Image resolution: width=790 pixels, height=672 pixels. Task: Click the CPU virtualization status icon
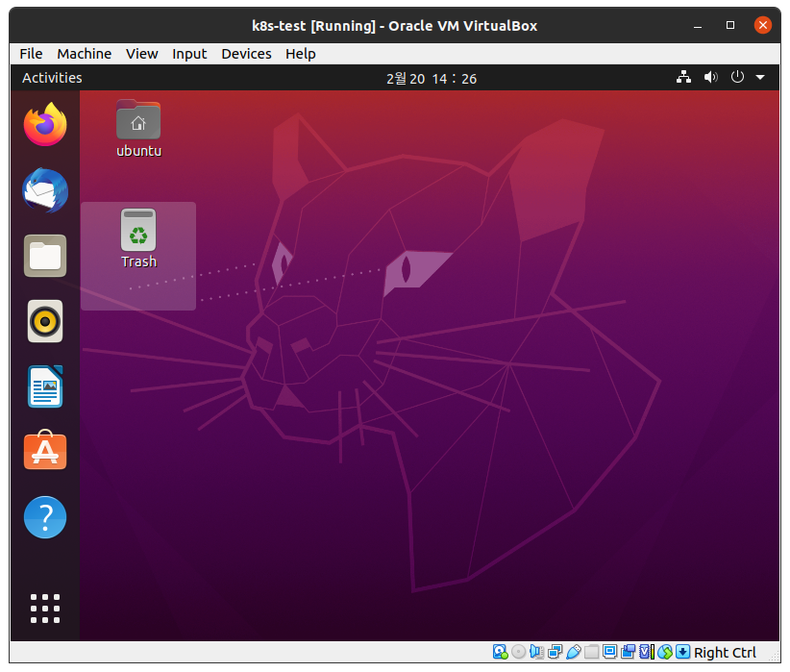coord(647,652)
